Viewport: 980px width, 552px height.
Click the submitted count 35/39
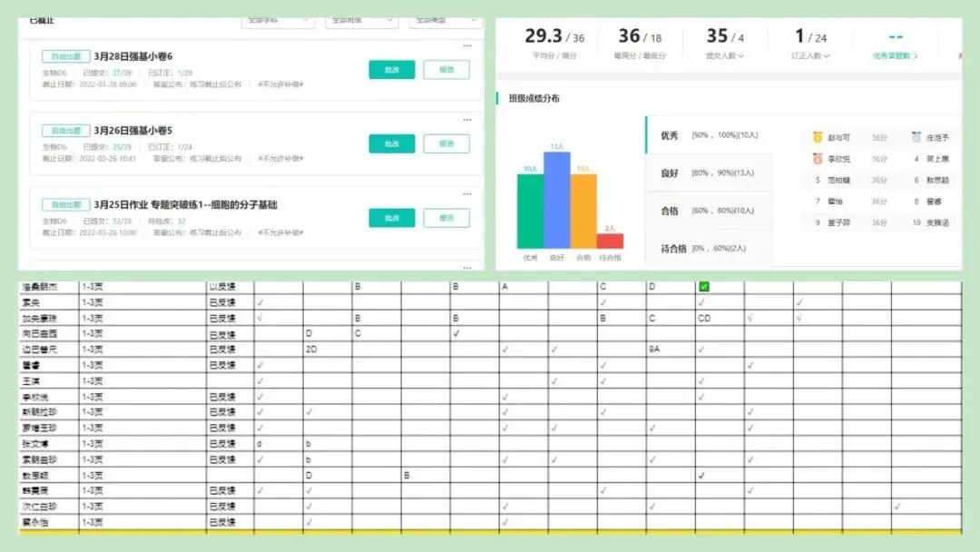[x=122, y=147]
